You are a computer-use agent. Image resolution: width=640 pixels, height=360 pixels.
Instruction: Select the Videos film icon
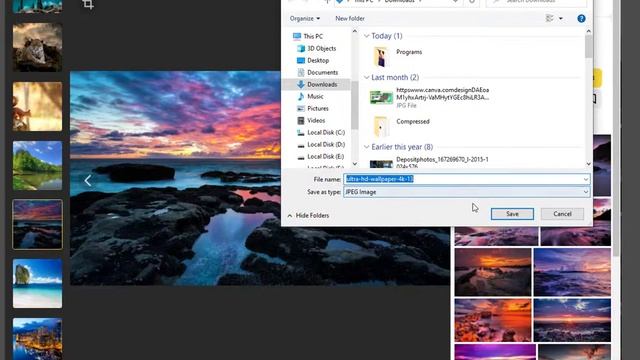pos(301,120)
